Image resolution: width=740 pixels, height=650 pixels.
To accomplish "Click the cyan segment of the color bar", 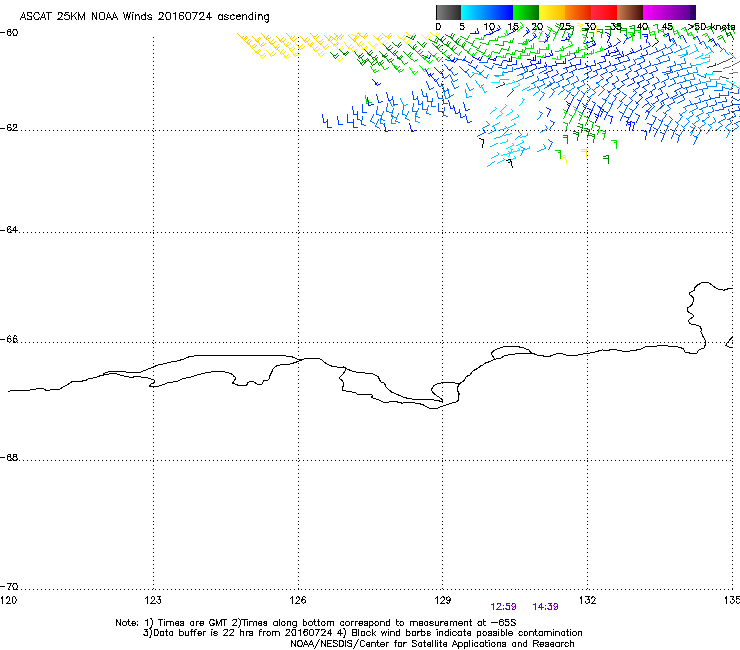I will (487, 12).
